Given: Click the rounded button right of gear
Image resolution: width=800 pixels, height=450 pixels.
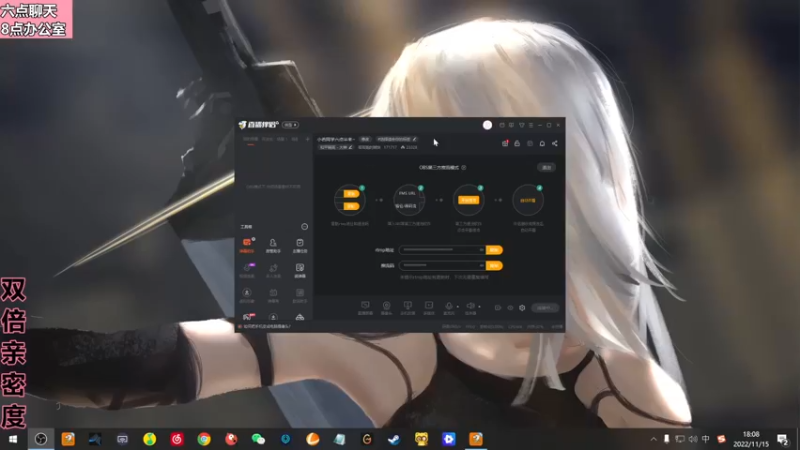Looking at the screenshot, I should point(545,308).
